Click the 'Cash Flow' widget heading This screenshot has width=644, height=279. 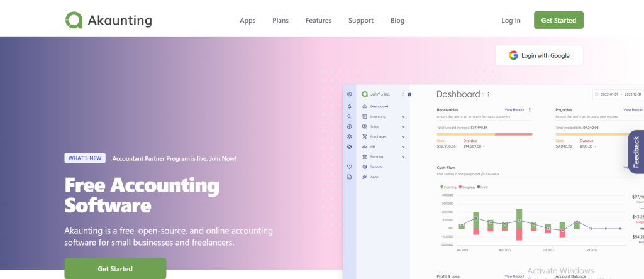click(446, 167)
